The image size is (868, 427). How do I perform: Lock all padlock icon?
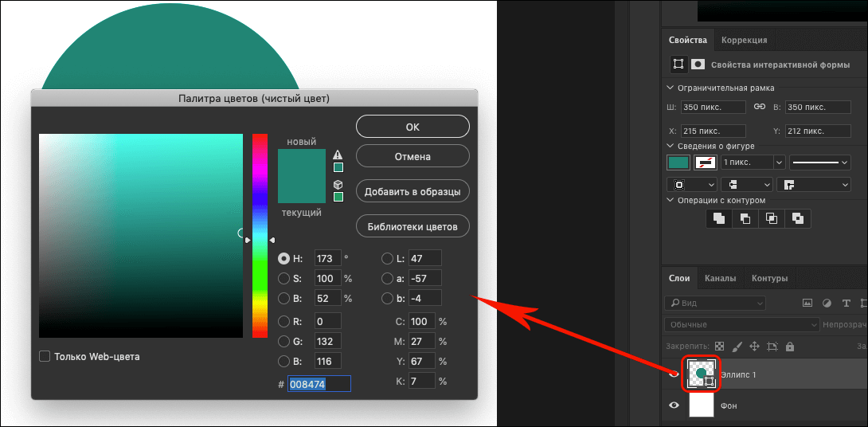[790, 347]
